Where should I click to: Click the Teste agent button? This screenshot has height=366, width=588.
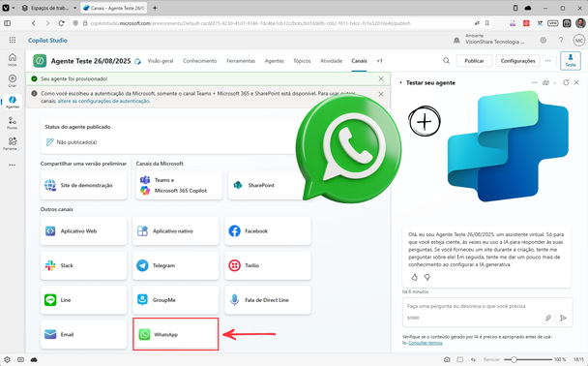point(571,60)
